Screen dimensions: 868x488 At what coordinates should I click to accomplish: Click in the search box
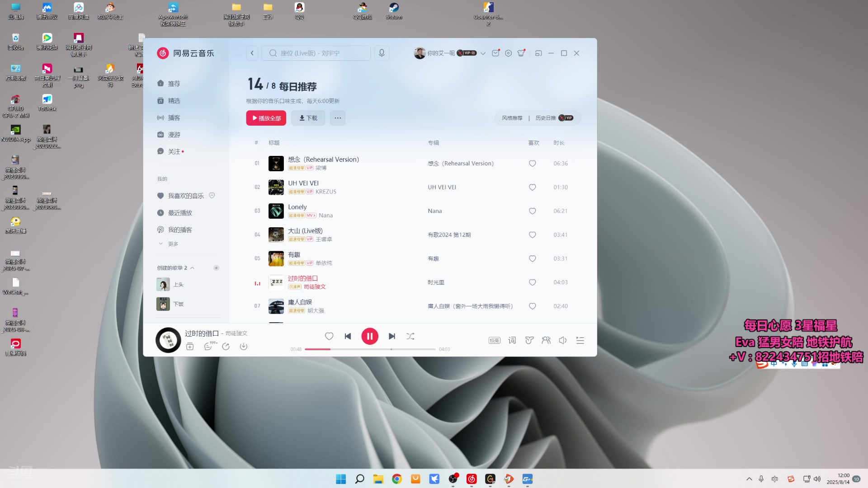pos(316,53)
